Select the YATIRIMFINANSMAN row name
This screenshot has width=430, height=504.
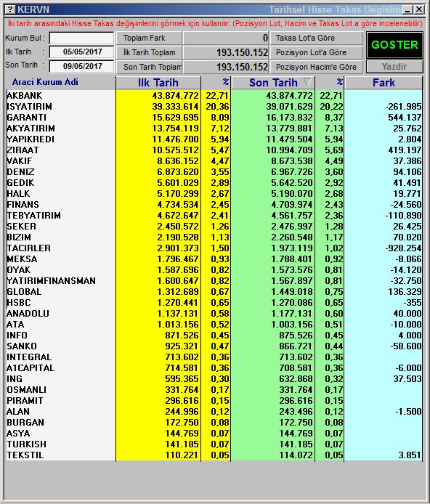pos(51,281)
